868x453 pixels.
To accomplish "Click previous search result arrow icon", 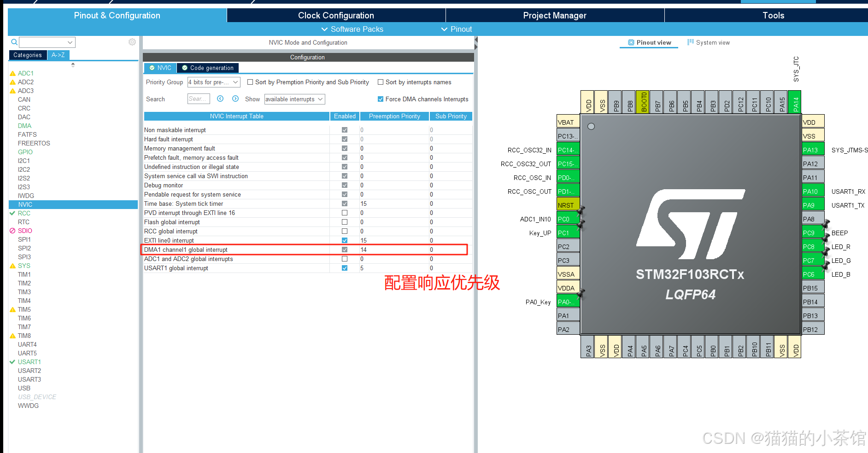I will [220, 99].
